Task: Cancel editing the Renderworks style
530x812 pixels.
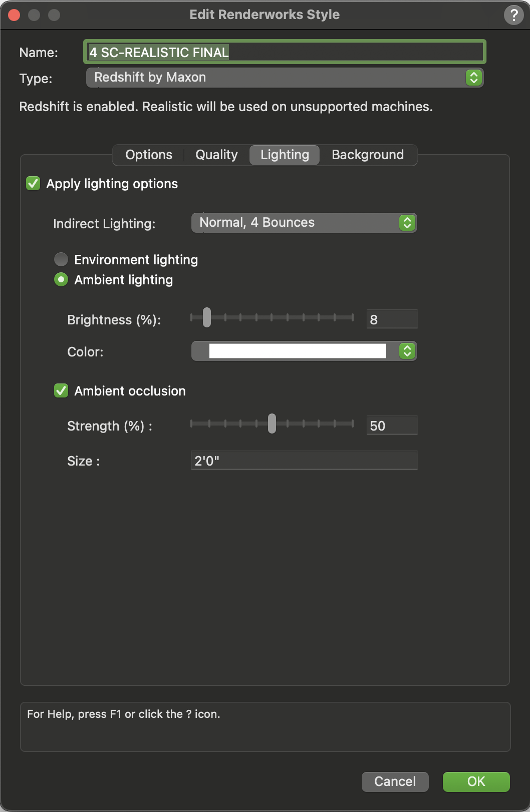Action: tap(395, 781)
